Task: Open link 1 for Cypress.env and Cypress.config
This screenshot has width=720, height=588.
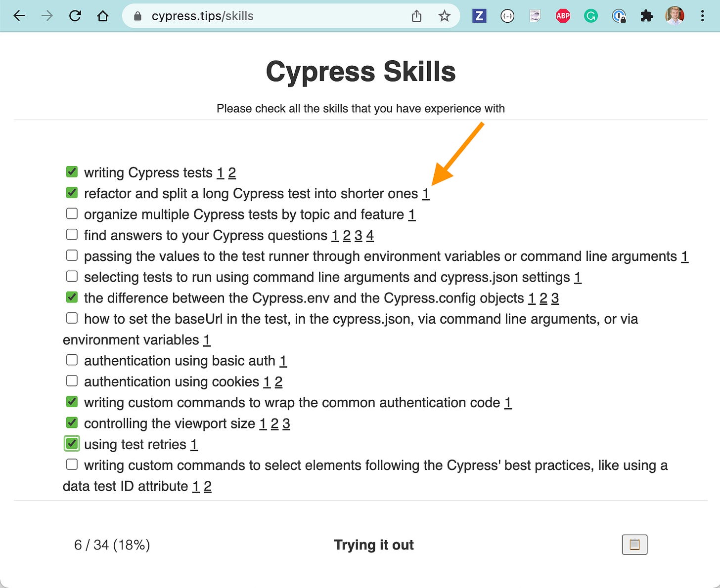Action: (532, 298)
